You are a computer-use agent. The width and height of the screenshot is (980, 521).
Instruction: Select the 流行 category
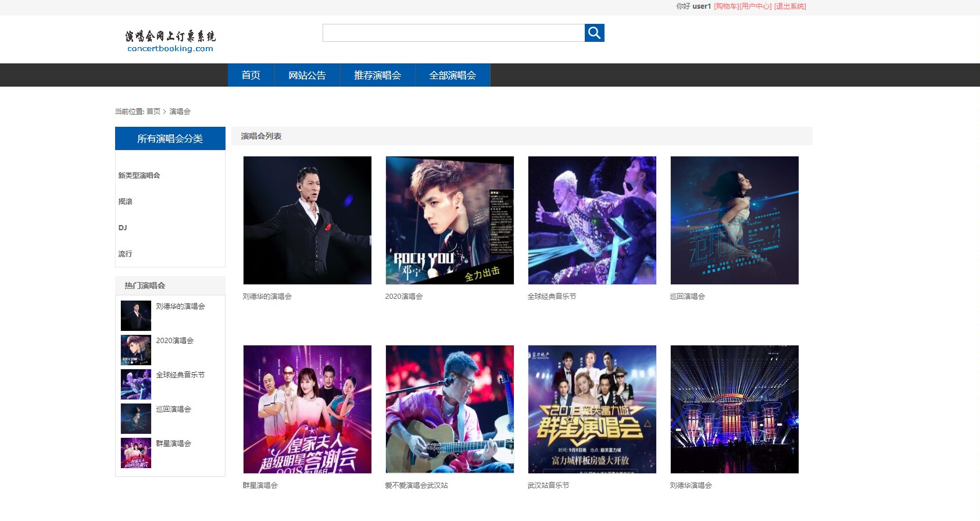[125, 254]
